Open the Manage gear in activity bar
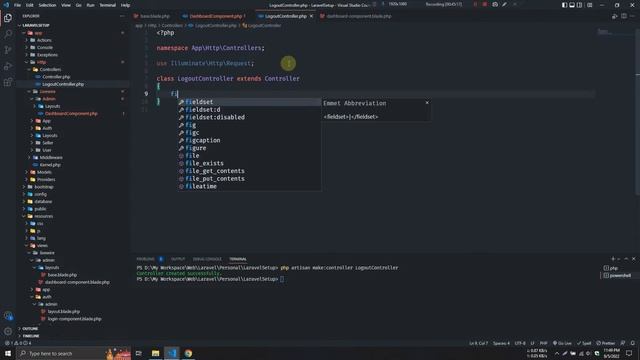The height and width of the screenshot is (360, 640). [x=8, y=331]
